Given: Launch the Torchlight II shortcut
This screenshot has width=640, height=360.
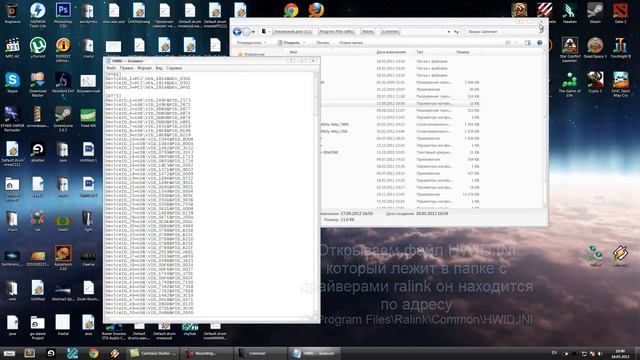Looking at the screenshot, I should tap(620, 47).
